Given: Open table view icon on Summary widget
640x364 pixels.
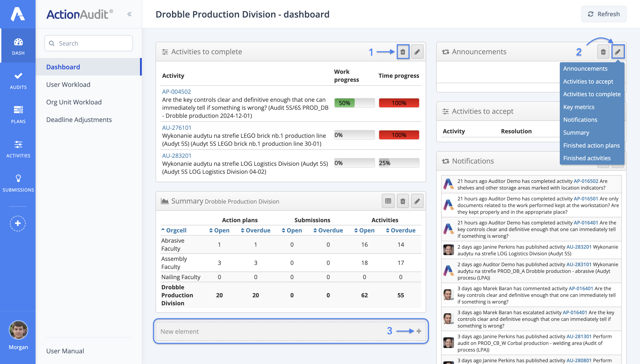Looking at the screenshot, I should pos(388,201).
